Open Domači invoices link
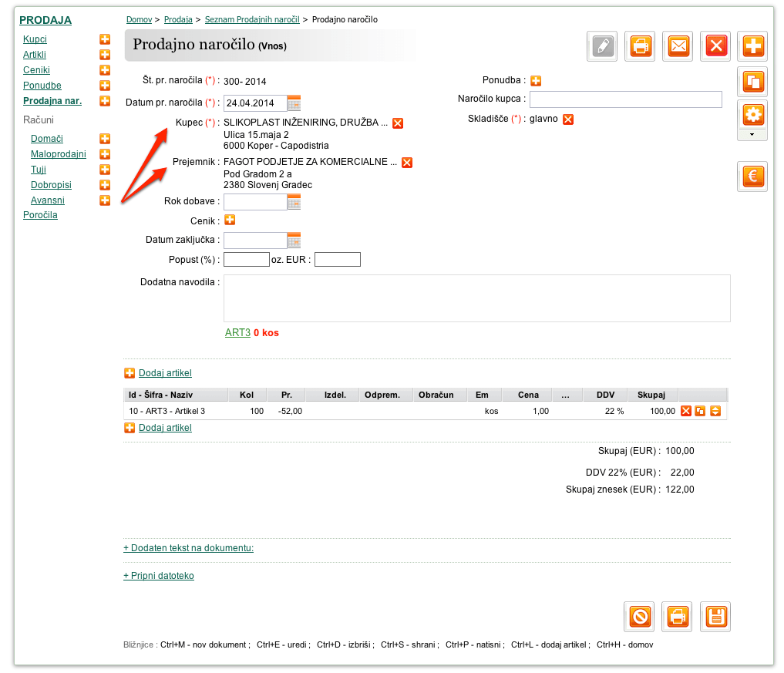 [47, 139]
